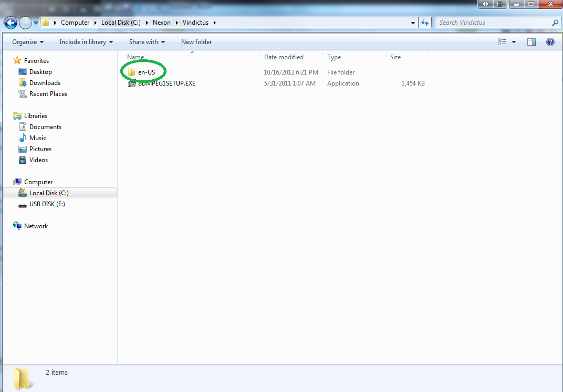This screenshot has height=392, width=563.
Task: Click the folder icon in the address bar
Action: pyautogui.click(x=46, y=22)
